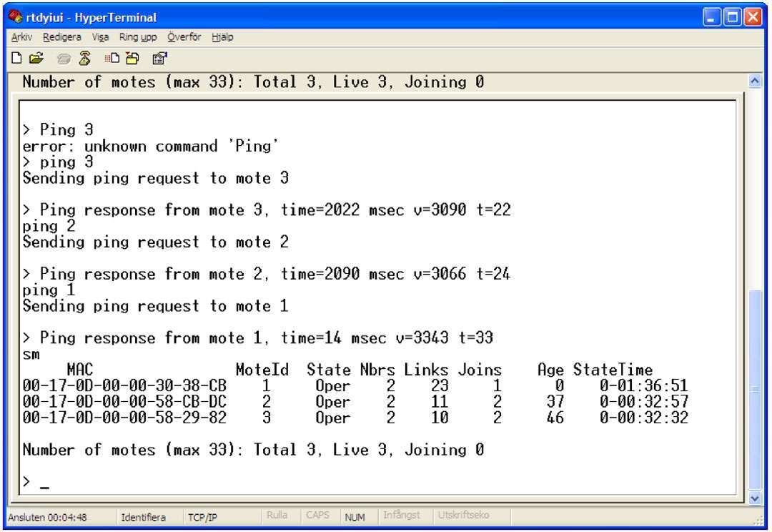Click the Call (connect) phone icon
Viewport: 772px width, 532px height.
[x=64, y=59]
